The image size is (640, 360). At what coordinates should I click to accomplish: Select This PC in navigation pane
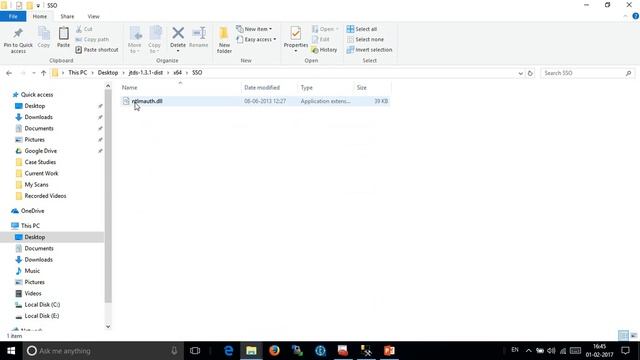click(x=30, y=225)
